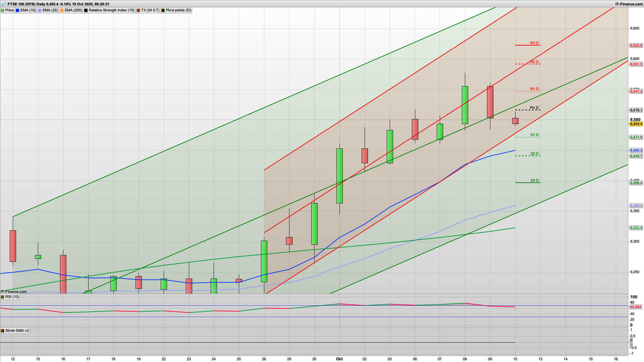Screen dimensions: 644x362
Task: Select the 30min EMA v2 panel label
Action: point(17,331)
